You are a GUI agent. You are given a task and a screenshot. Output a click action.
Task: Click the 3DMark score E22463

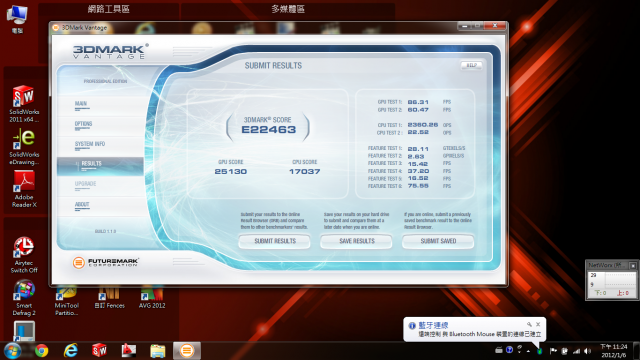268,130
